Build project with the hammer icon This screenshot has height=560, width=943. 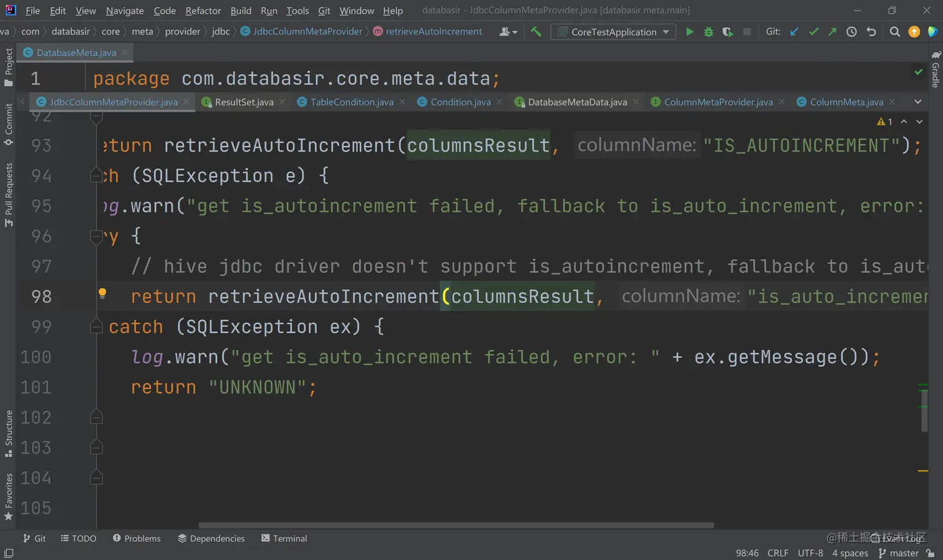pos(536,32)
